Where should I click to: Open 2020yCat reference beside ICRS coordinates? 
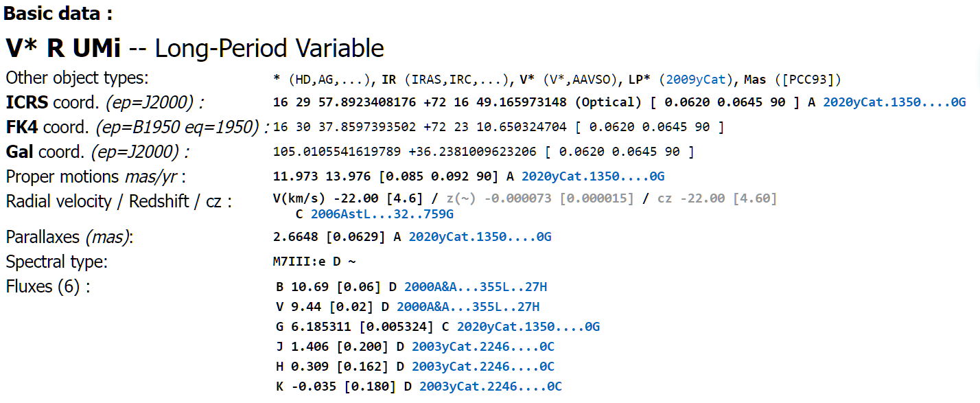tap(894, 102)
